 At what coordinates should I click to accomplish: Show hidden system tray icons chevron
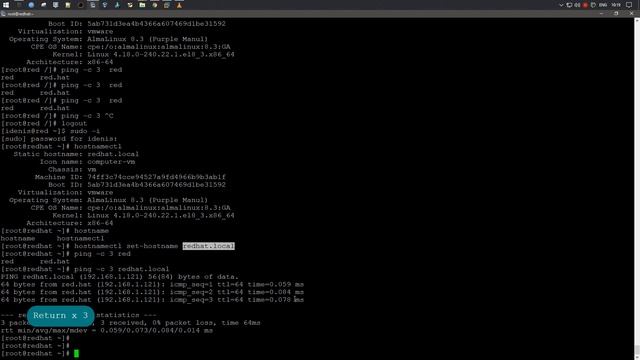561,5
